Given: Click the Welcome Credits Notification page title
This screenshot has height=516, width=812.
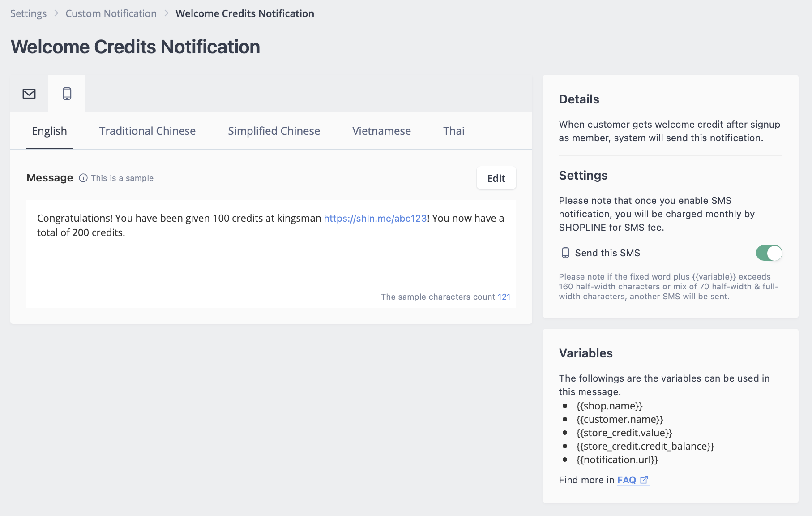Looking at the screenshot, I should [135, 47].
